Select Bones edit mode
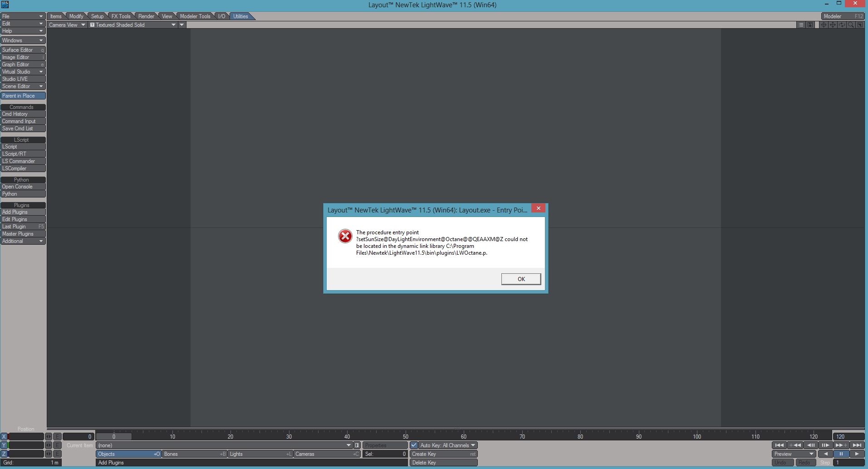 (195, 454)
